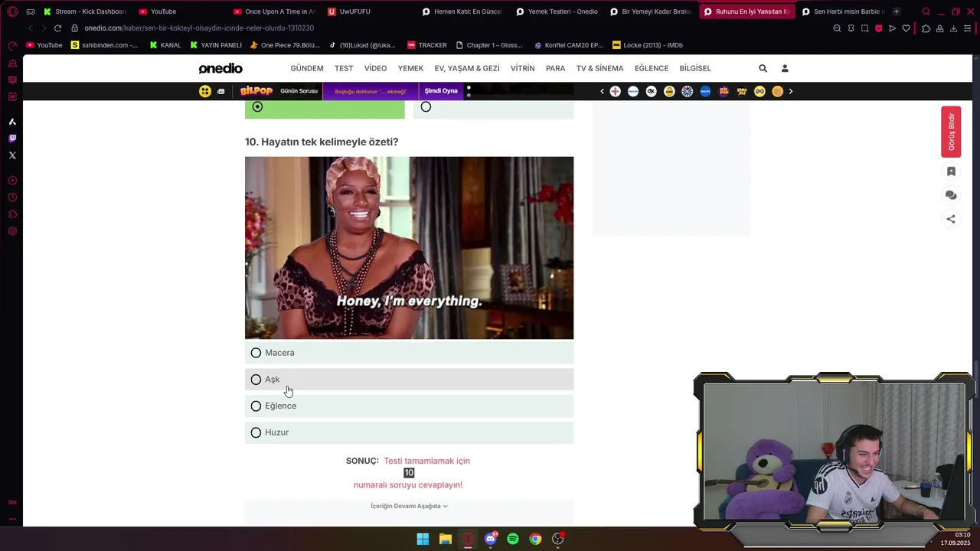Go back to the previous page
980x551 pixels.
click(x=31, y=28)
